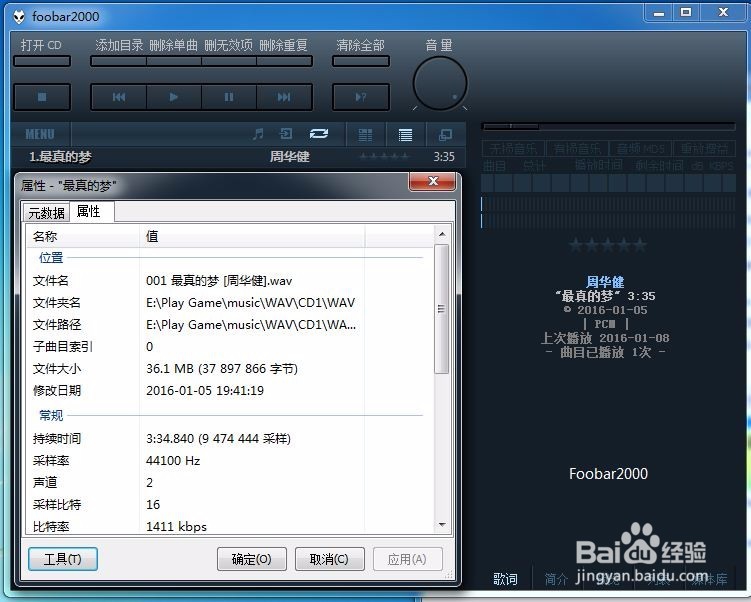751x602 pixels.
Task: Confirm with the 确定(O) button
Action: [251, 559]
